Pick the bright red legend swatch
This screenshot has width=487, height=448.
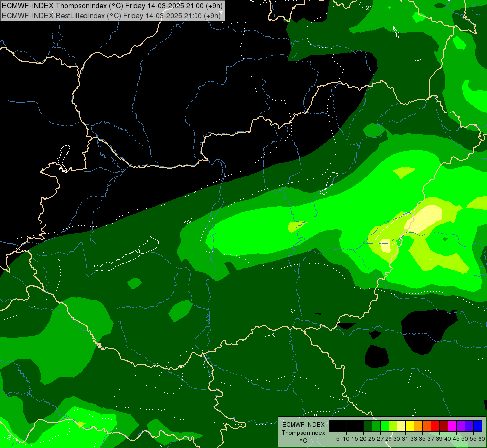coord(435,426)
